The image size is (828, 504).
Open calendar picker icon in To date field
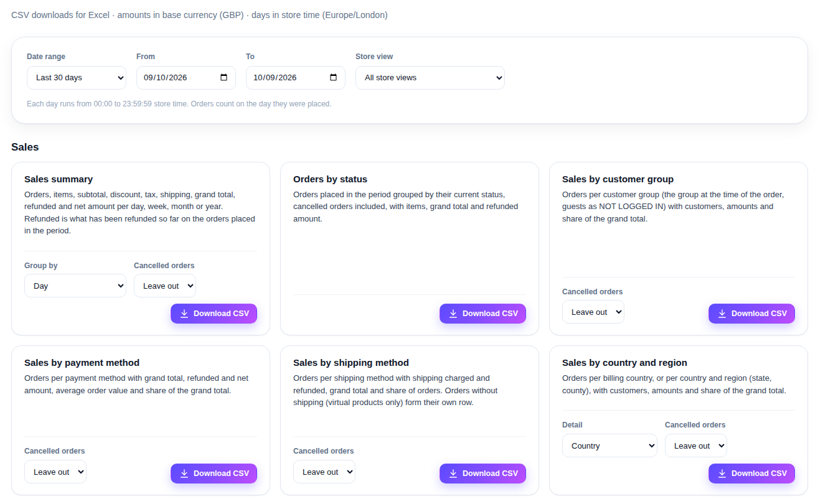click(x=334, y=78)
